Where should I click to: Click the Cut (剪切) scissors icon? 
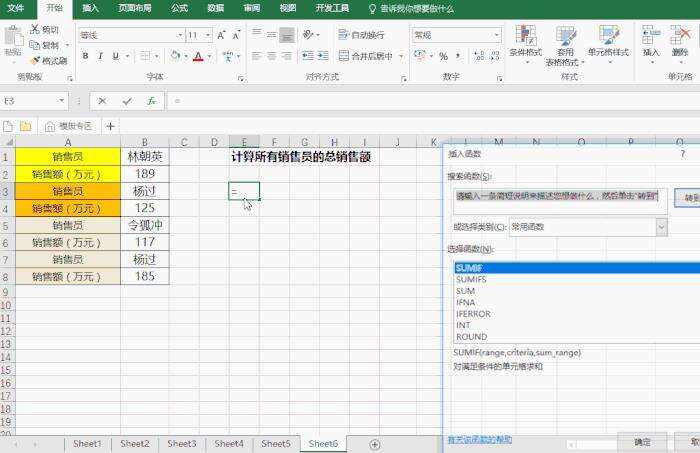(x=34, y=30)
